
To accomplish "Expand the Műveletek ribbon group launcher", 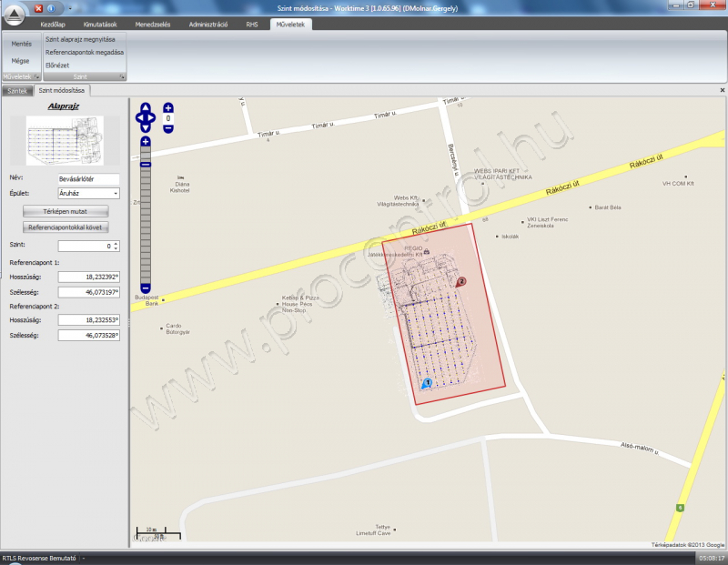I will [36, 77].
